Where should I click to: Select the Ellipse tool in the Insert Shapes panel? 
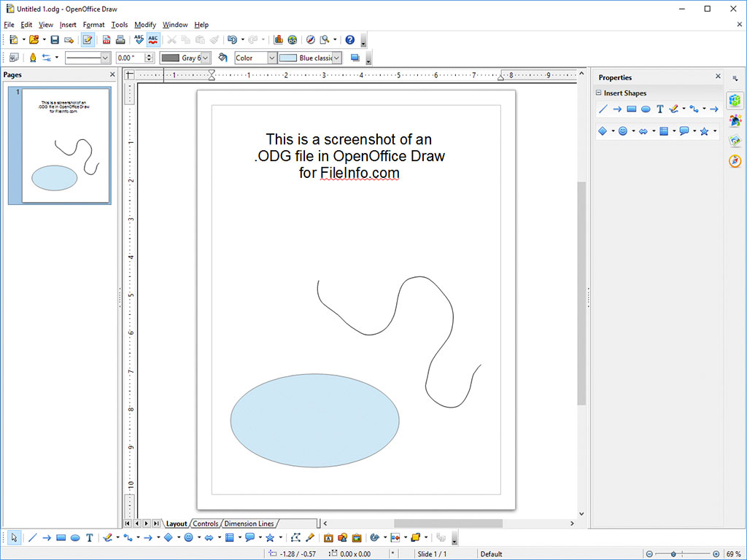pos(646,109)
